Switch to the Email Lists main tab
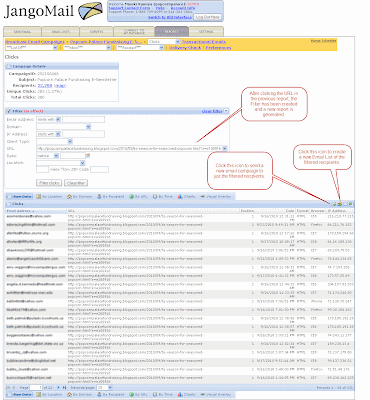The height and width of the screenshot is (400, 370). 60,32
